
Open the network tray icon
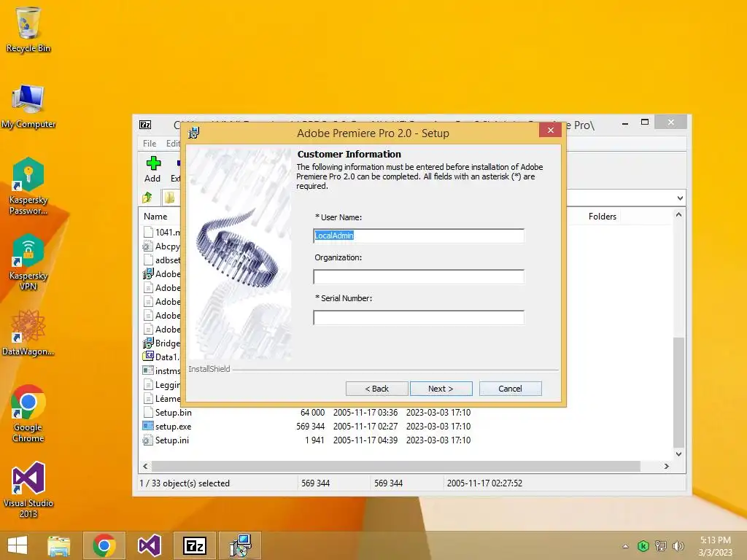pos(660,545)
